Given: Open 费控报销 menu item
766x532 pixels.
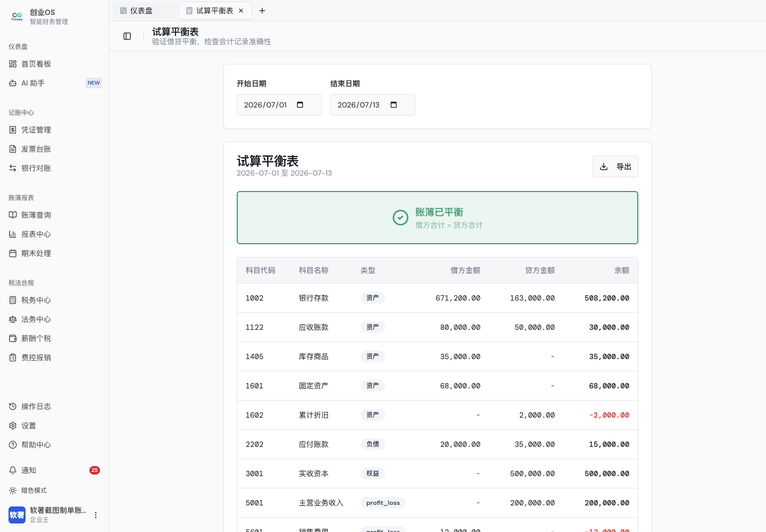Looking at the screenshot, I should coord(54,358).
